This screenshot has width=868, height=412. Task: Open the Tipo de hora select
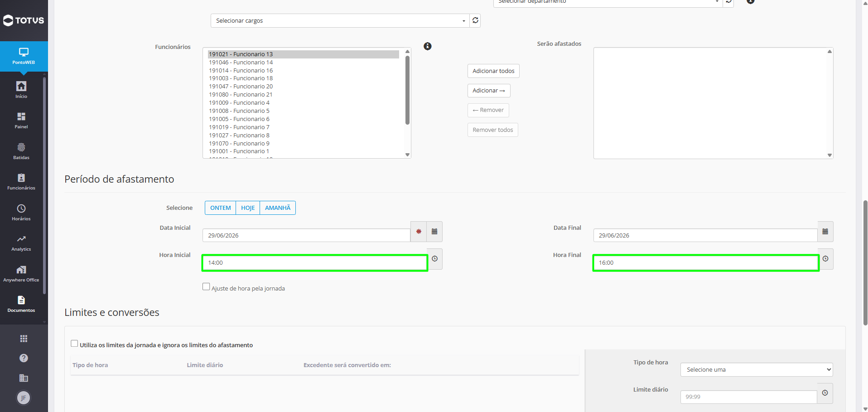point(757,369)
